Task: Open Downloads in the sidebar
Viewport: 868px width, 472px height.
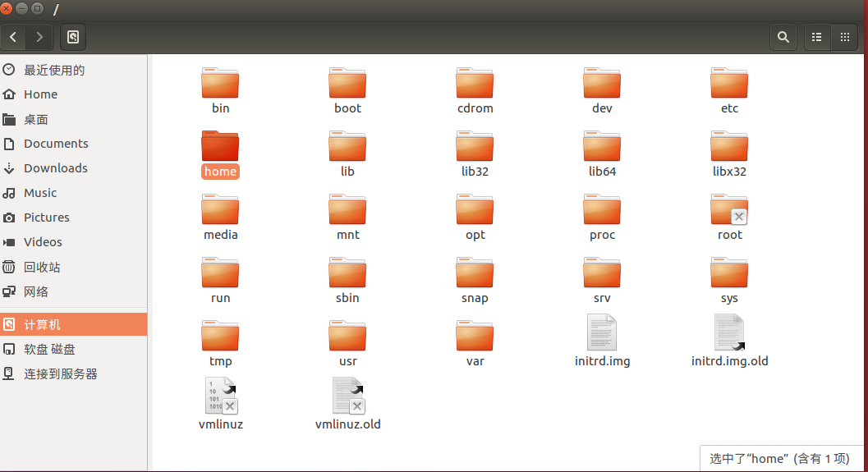Action: tap(74, 167)
